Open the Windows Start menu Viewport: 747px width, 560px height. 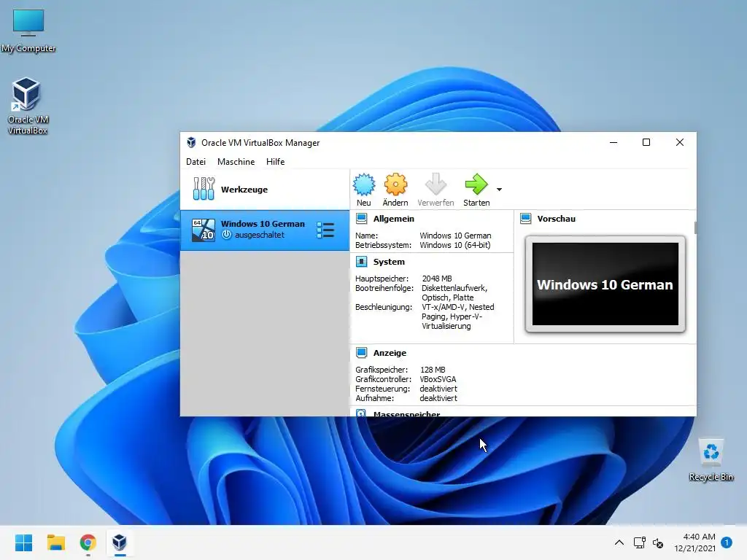coord(23,542)
